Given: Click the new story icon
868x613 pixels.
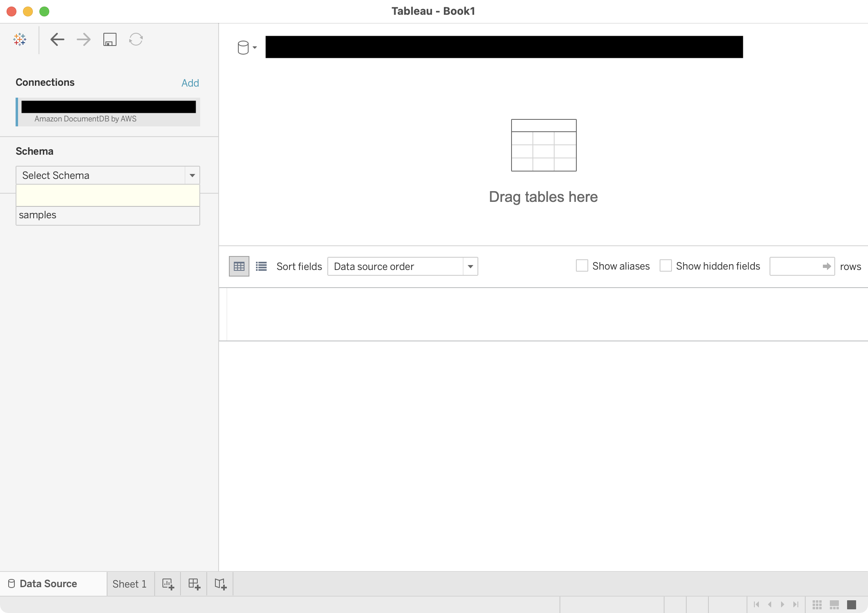Looking at the screenshot, I should [x=220, y=583].
